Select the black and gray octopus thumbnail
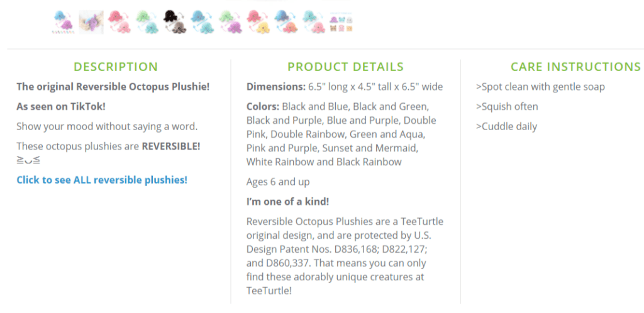 [174, 22]
